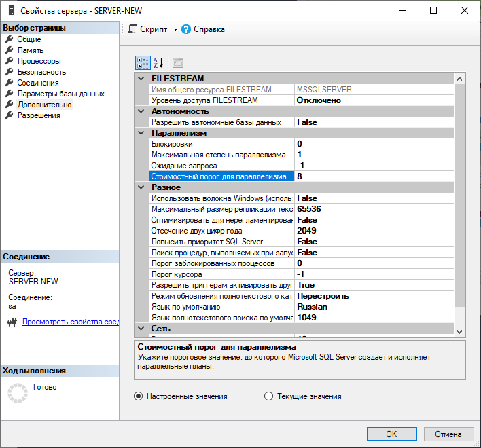Switch property grid to categorized view
Screen dimensions: 481x448
tap(143, 63)
